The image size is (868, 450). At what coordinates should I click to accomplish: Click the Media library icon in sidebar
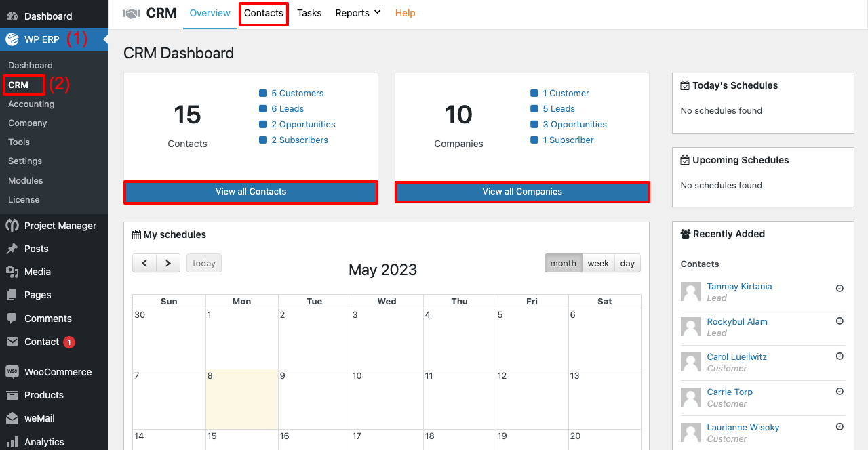pos(12,272)
